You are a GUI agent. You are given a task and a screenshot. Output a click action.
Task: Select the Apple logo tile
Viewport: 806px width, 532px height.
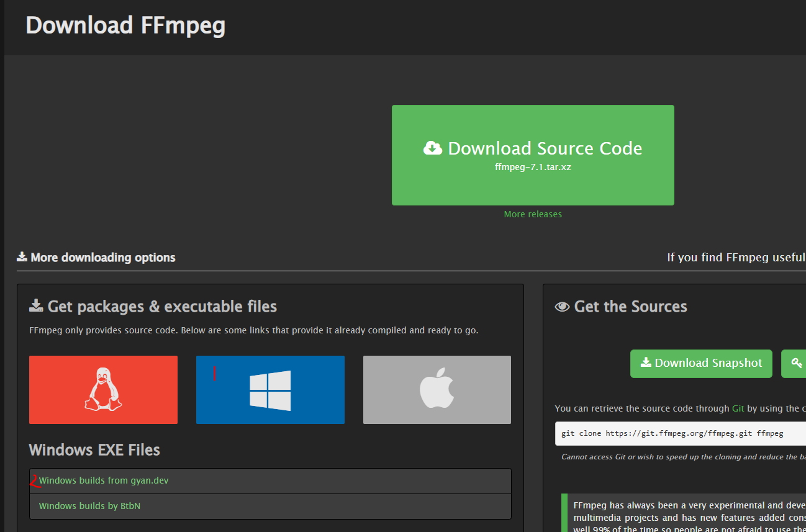pyautogui.click(x=437, y=390)
